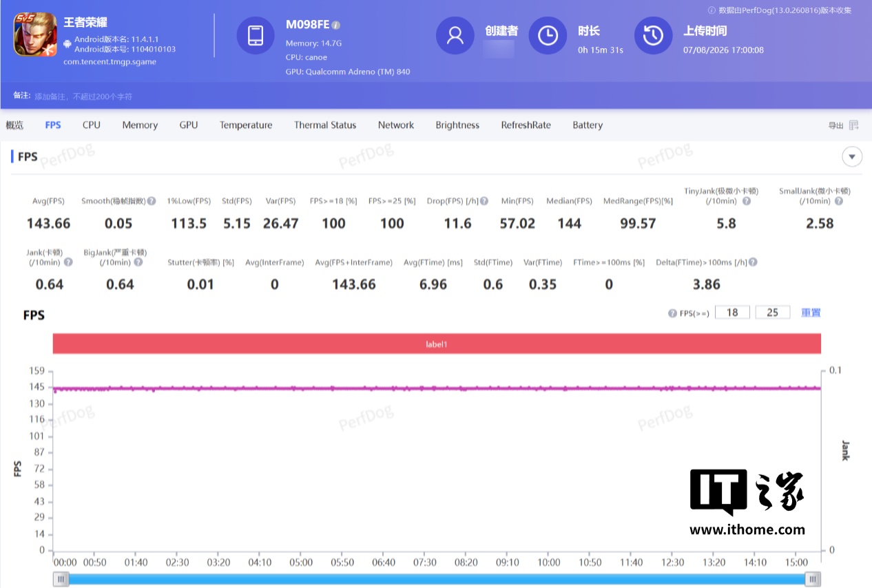Click the FPS threshold field showing 18

(732, 313)
